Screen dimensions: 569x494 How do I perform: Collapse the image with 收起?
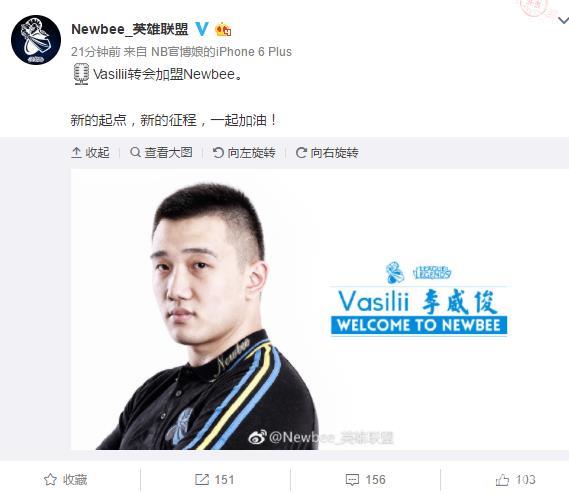pos(90,152)
